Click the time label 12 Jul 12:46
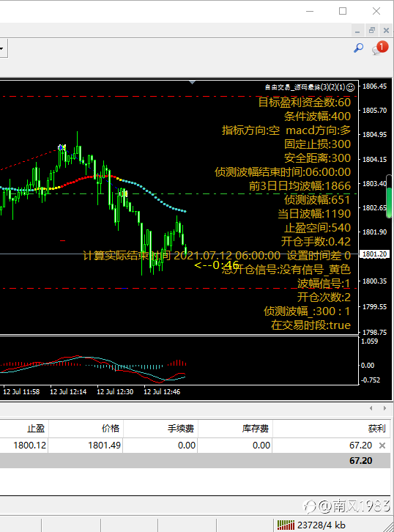Viewport: 394px width, 532px height. pos(162,392)
